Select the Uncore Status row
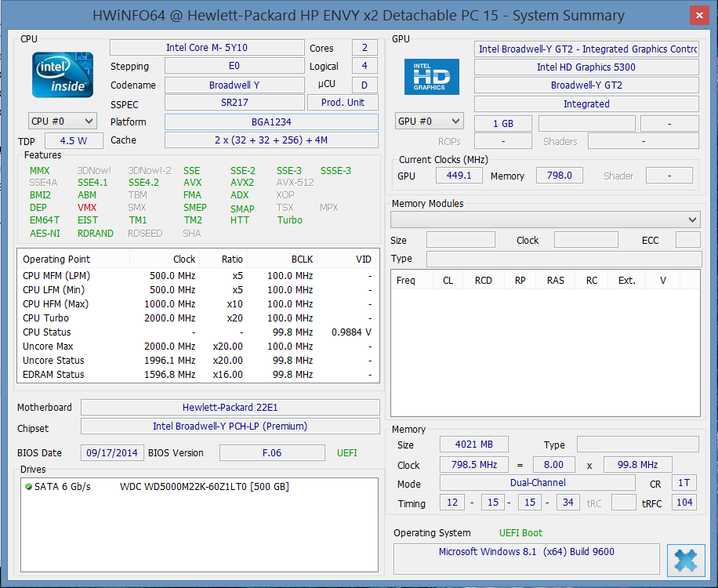The image size is (718, 588). 198,361
